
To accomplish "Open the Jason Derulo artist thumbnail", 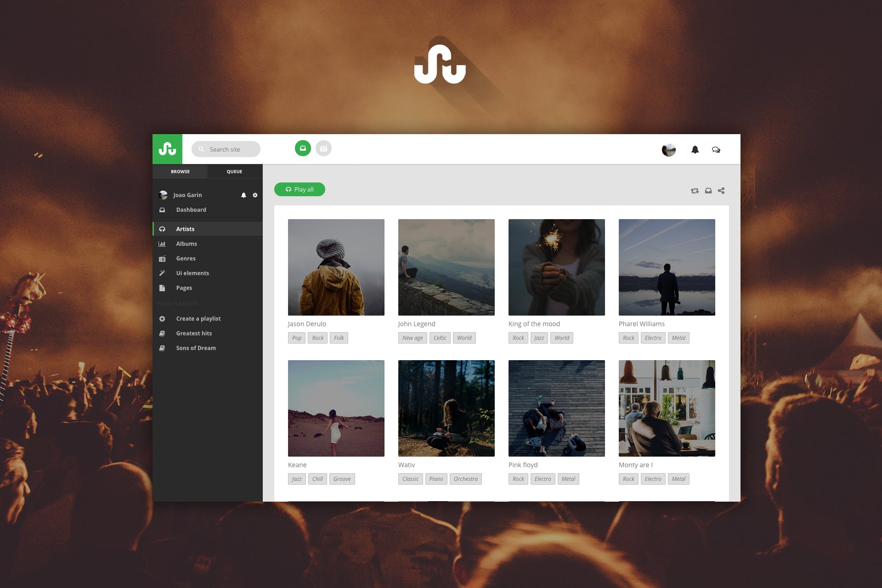I will click(336, 267).
